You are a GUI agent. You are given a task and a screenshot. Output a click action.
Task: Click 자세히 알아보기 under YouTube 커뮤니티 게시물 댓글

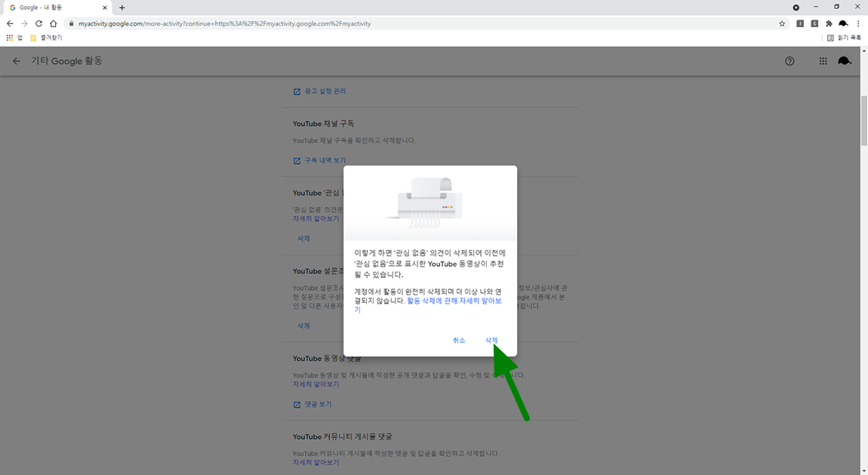316,462
